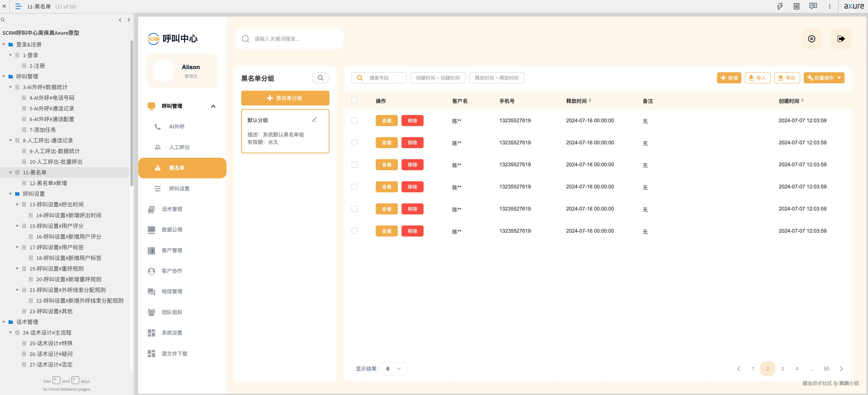
Task: Click the circular target settings icon
Action: 811,39
